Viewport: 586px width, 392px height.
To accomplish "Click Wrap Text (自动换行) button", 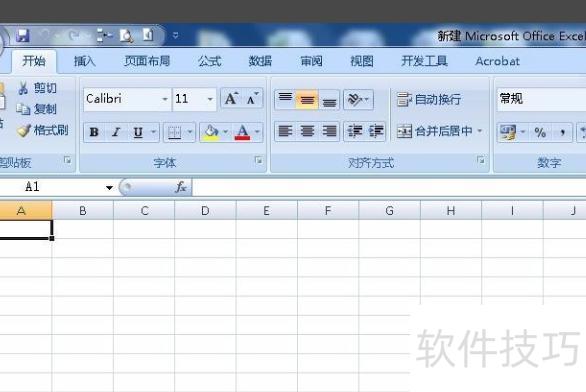I will tap(429, 99).
